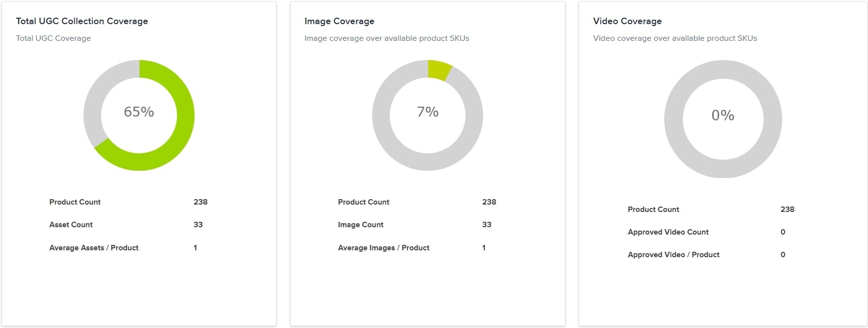The width and height of the screenshot is (868, 328).
Task: Click Product Count label in Total UGC card
Action: (x=75, y=202)
